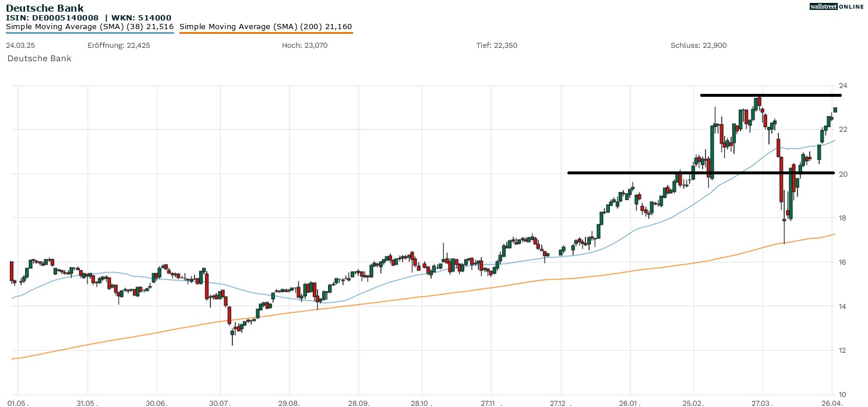
Task: Click the 01.05 axis date label
Action: [x=17, y=402]
